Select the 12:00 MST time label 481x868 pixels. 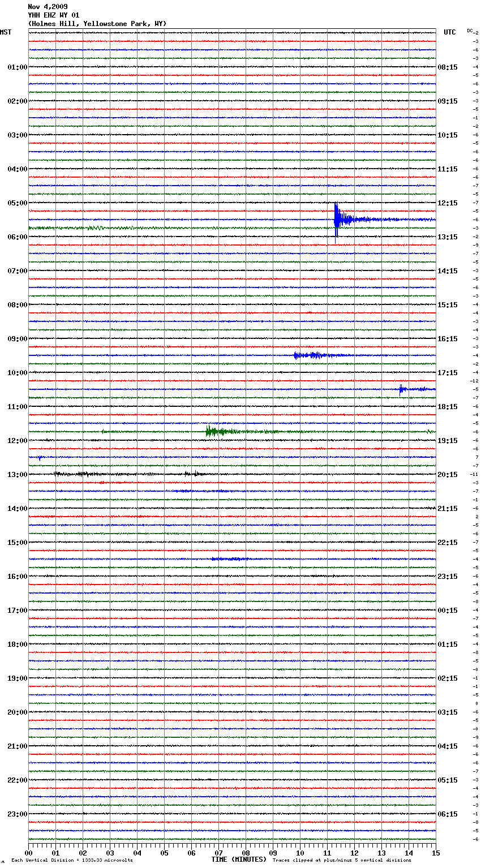[18, 441]
